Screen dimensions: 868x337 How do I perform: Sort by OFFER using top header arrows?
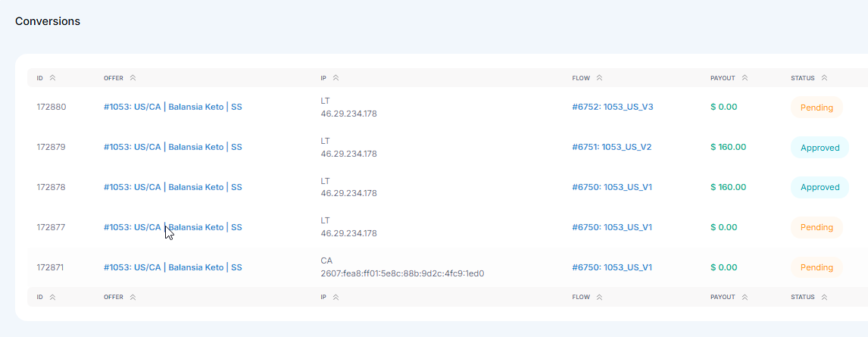click(x=133, y=78)
